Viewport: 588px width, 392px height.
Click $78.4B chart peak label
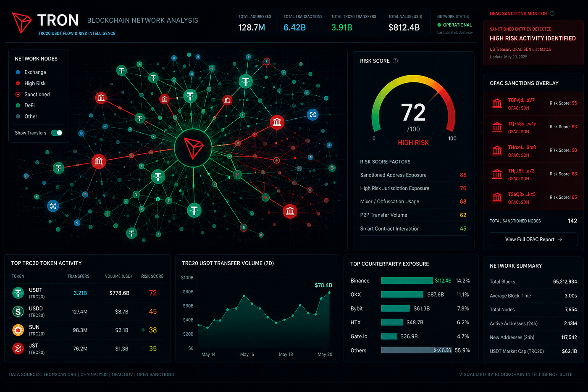pyautogui.click(x=323, y=285)
